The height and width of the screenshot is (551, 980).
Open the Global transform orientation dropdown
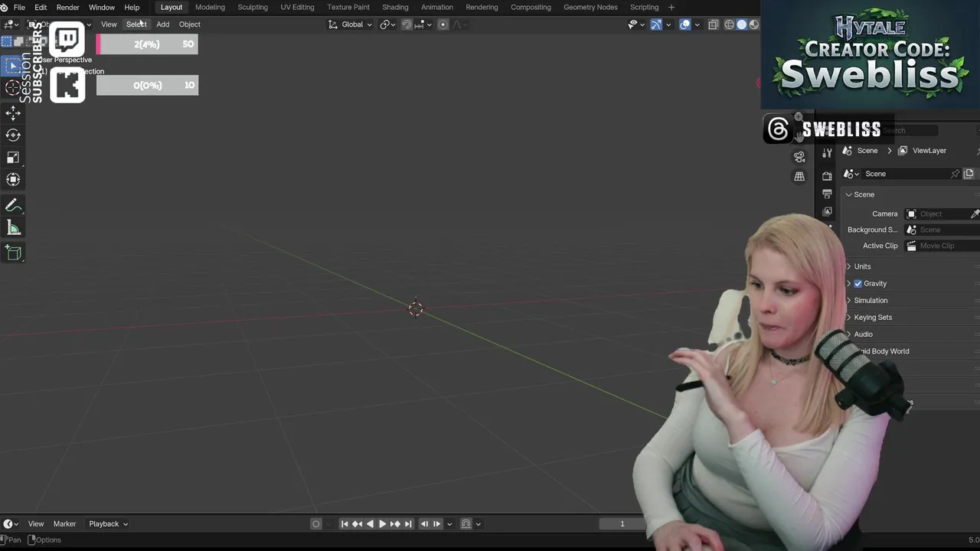tap(350, 24)
